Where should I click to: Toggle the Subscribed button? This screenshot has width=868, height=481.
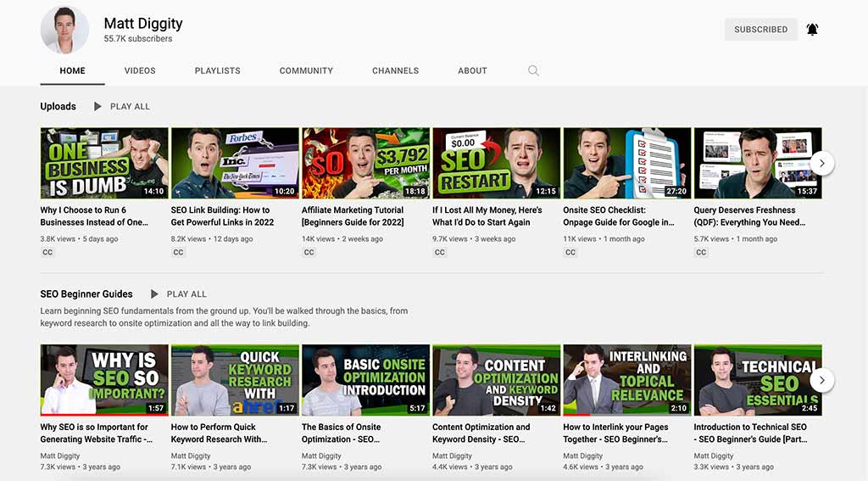760,30
